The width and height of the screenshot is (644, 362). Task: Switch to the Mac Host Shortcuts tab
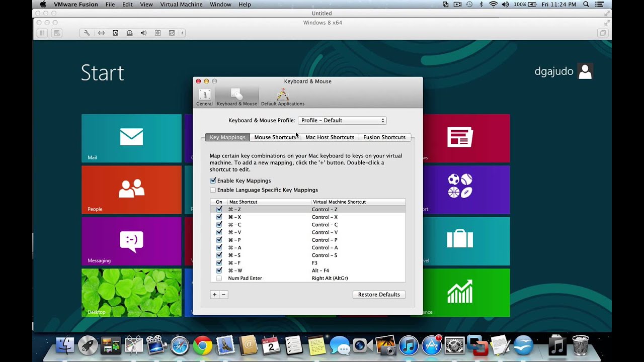pos(330,137)
